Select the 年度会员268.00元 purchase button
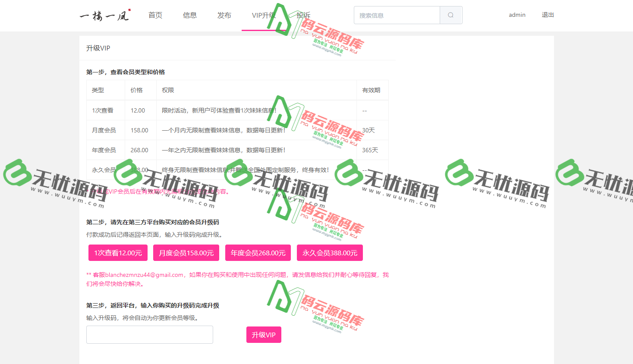Screen dimensions: 633x364 coord(258,253)
